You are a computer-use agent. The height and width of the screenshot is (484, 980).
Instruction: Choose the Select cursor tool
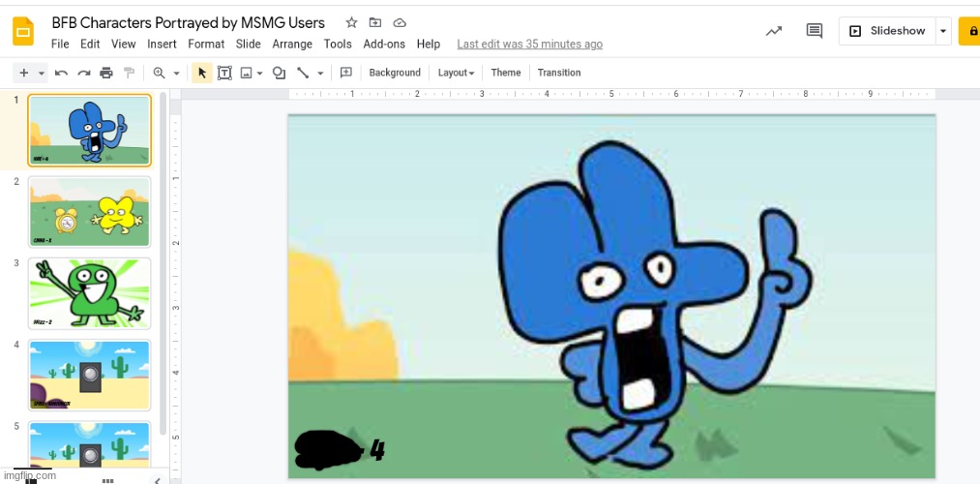[x=201, y=74]
